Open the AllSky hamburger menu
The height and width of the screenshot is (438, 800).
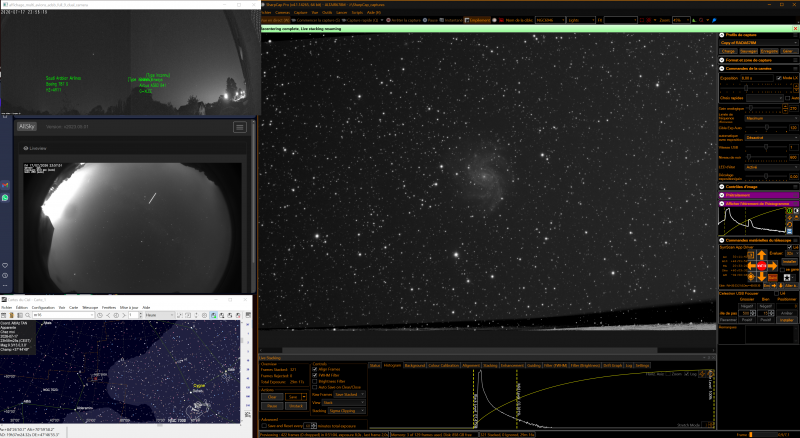pyautogui.click(x=240, y=127)
